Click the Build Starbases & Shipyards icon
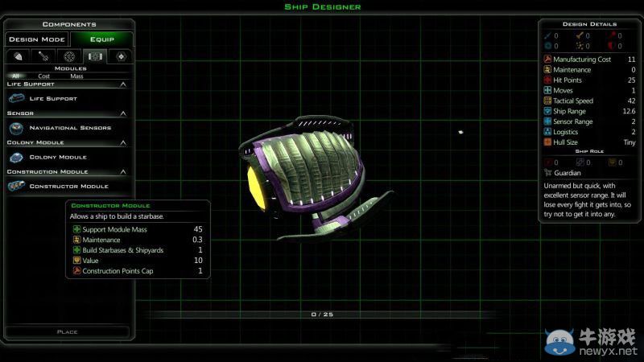 (x=76, y=250)
